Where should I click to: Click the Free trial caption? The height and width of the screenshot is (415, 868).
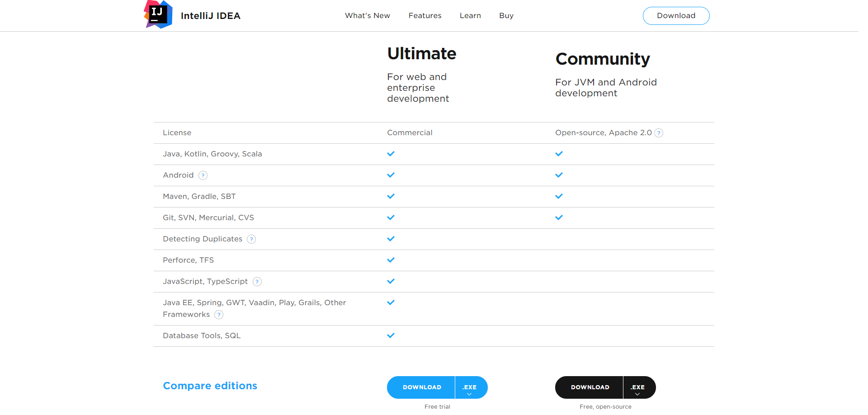tap(437, 407)
